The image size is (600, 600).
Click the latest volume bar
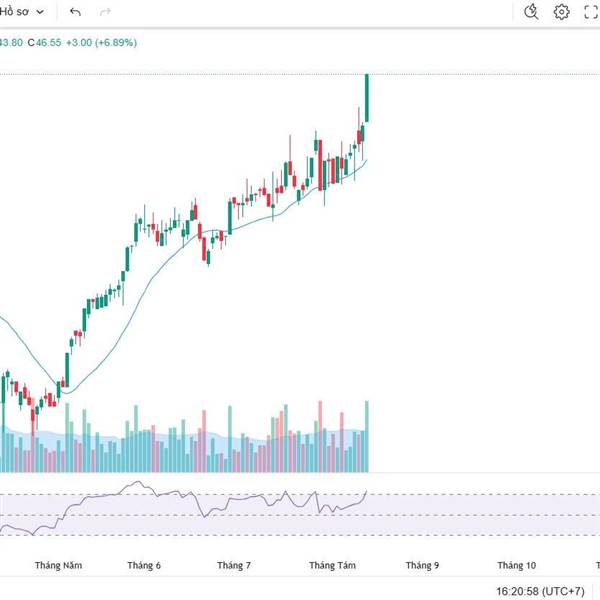tap(367, 436)
